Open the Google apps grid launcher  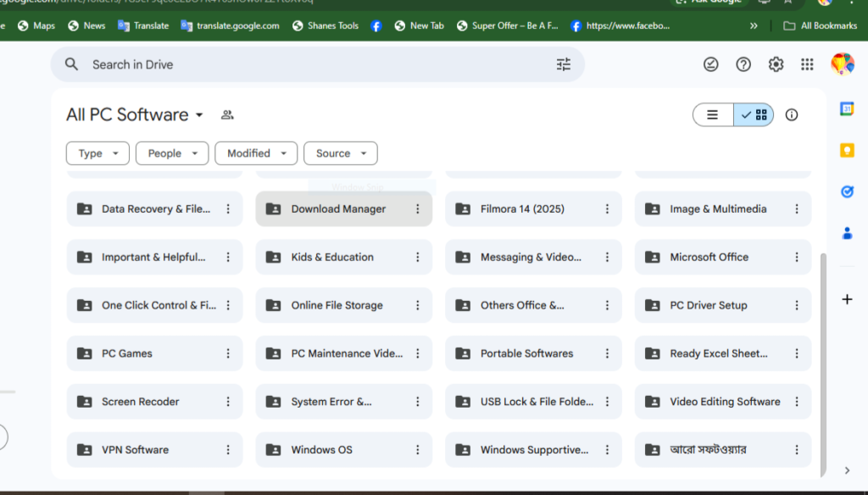tap(807, 64)
